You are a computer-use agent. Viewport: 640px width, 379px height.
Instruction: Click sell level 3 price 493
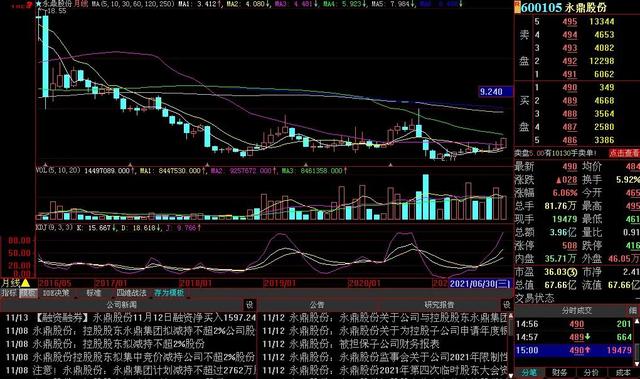coord(570,48)
